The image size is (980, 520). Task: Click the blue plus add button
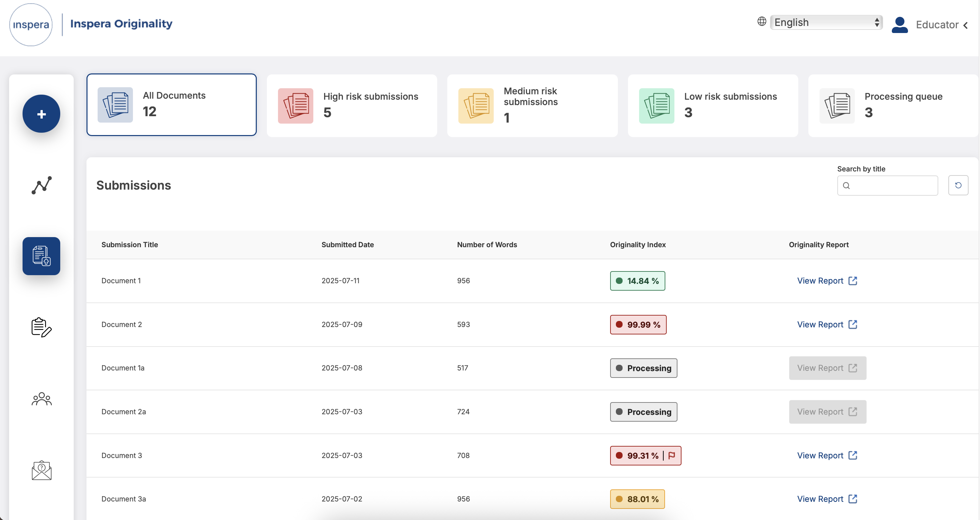click(x=41, y=114)
